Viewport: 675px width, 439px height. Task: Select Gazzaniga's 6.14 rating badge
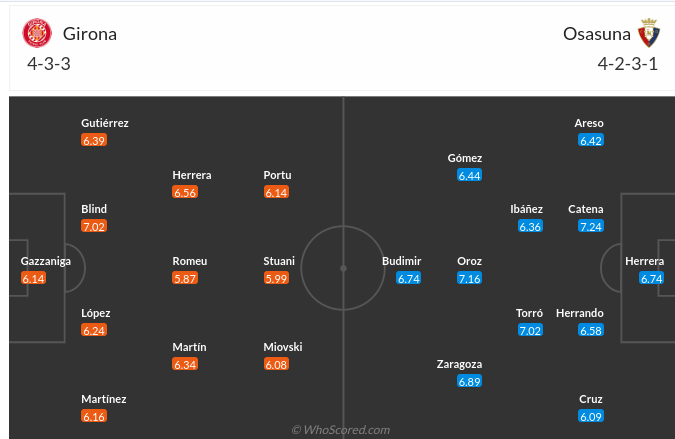33,279
